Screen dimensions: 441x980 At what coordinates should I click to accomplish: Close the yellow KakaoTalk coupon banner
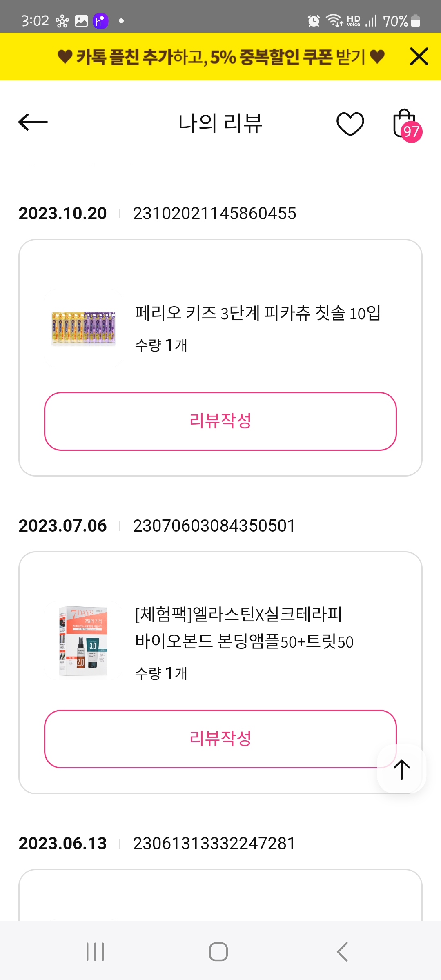coord(419,56)
